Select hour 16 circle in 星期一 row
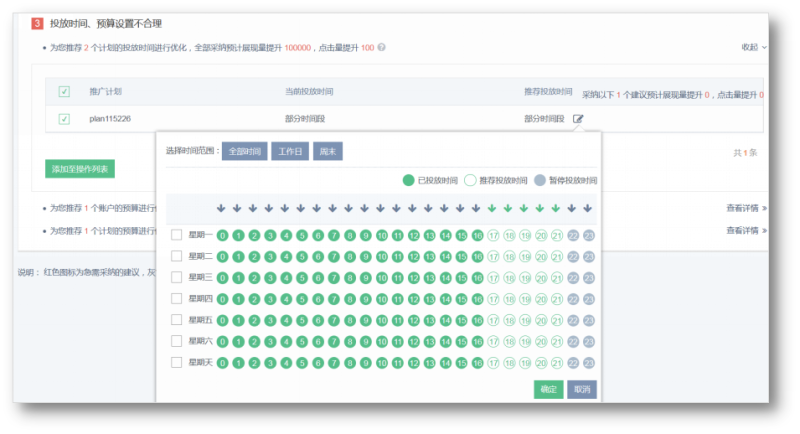The height and width of the screenshot is (434, 800). pyautogui.click(x=477, y=236)
